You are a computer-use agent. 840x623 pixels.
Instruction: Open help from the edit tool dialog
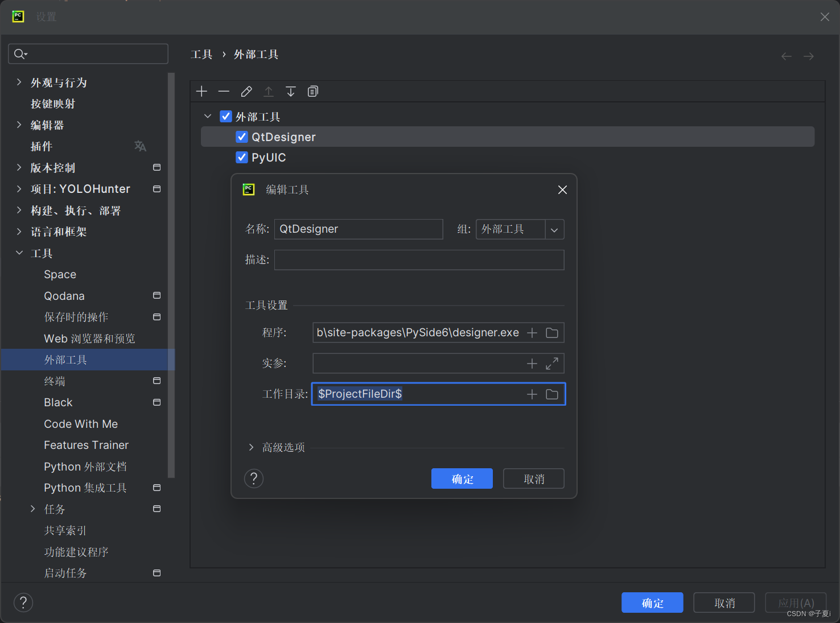click(253, 478)
